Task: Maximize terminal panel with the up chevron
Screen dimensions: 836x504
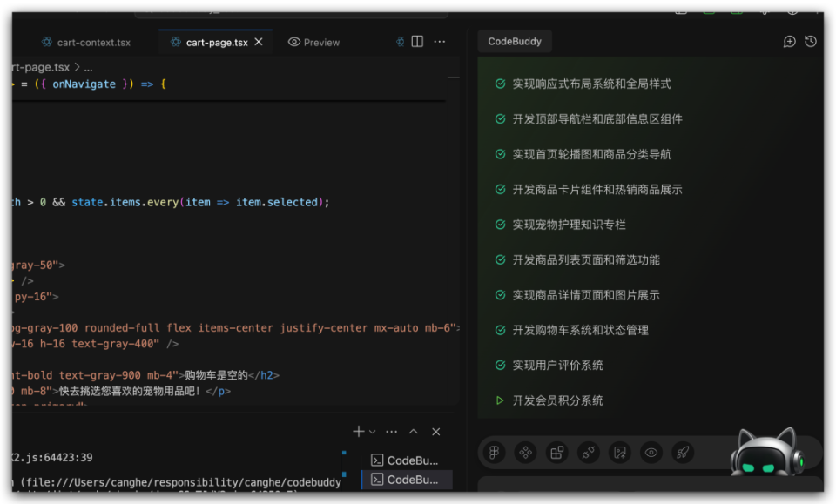Action: tap(414, 432)
